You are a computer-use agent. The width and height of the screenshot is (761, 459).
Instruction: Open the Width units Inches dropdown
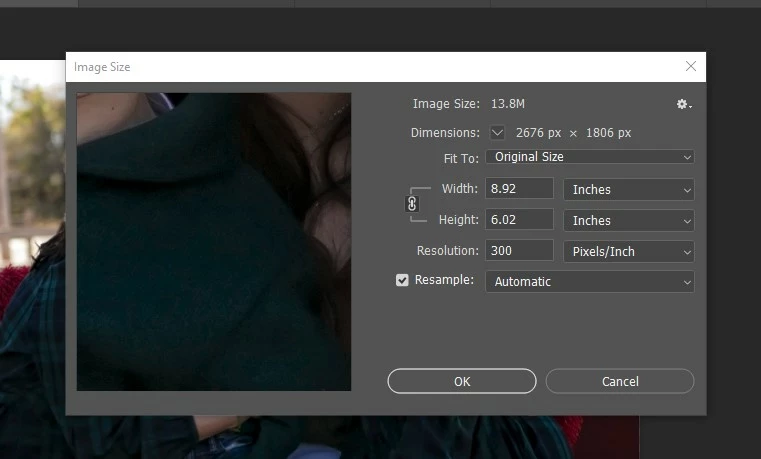coord(629,190)
